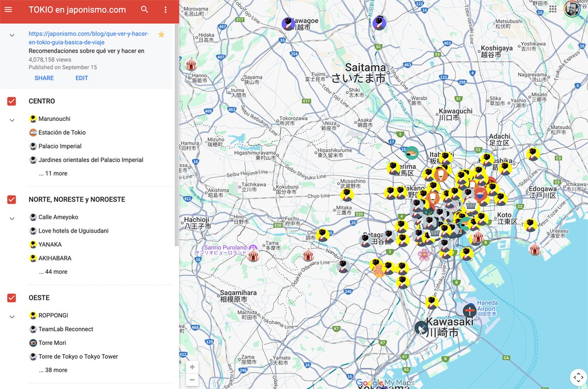Open the hamburger menu
This screenshot has height=389, width=588.
(x=8, y=9)
